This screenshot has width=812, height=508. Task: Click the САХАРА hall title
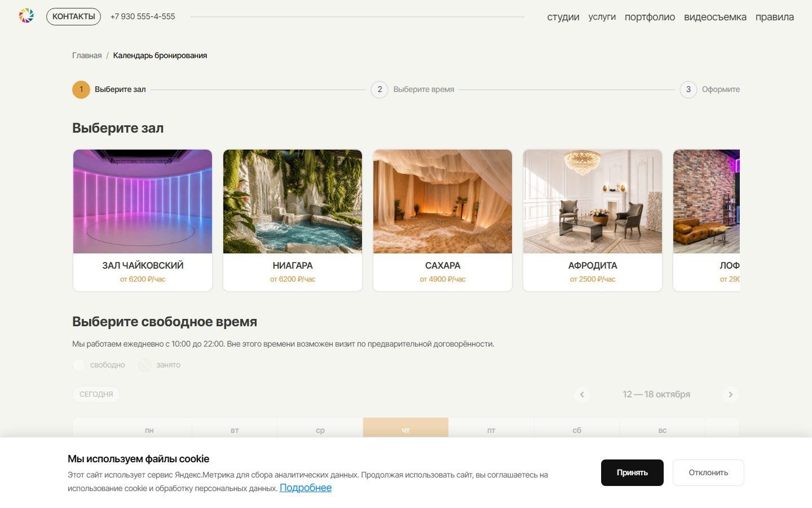click(443, 265)
